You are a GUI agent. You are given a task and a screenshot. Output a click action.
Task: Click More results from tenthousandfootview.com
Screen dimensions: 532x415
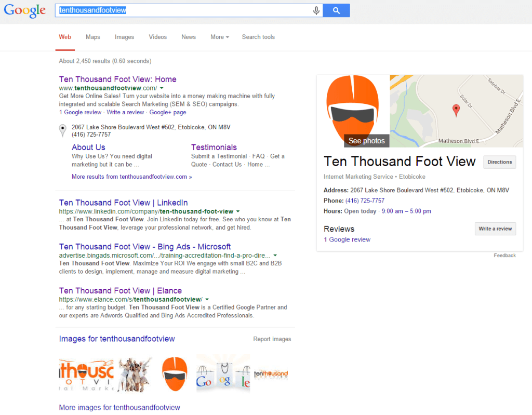131,177
